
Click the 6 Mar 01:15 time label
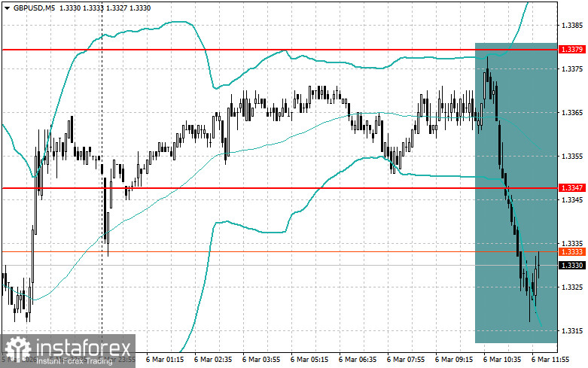tap(165, 360)
